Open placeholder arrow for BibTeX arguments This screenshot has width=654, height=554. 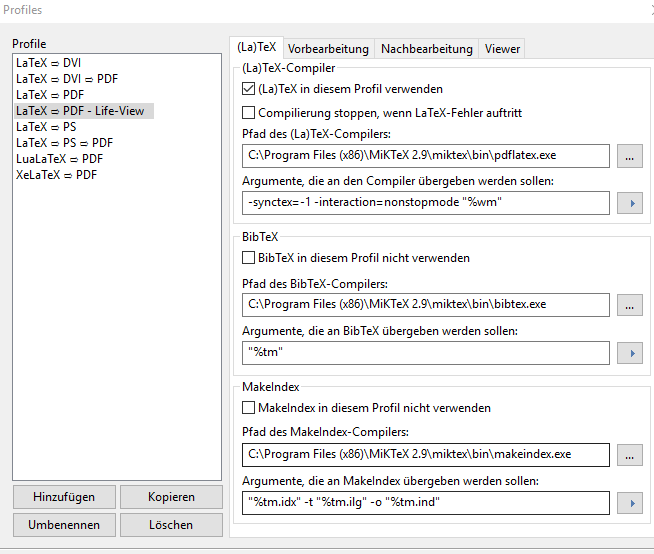coord(629,352)
